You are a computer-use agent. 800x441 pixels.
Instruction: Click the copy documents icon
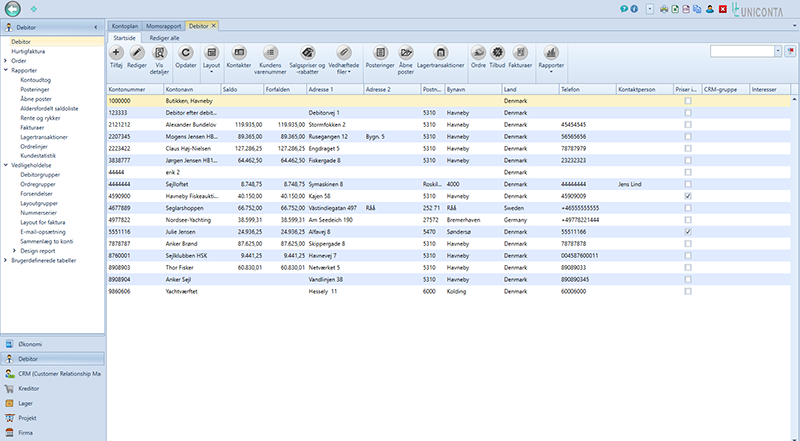click(x=697, y=9)
